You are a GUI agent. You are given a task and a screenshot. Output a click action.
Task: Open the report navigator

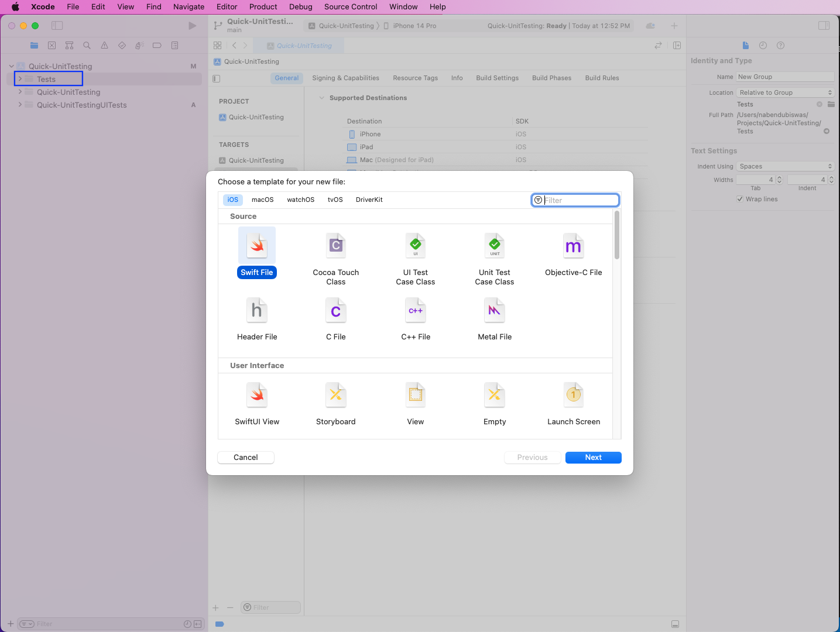click(174, 45)
